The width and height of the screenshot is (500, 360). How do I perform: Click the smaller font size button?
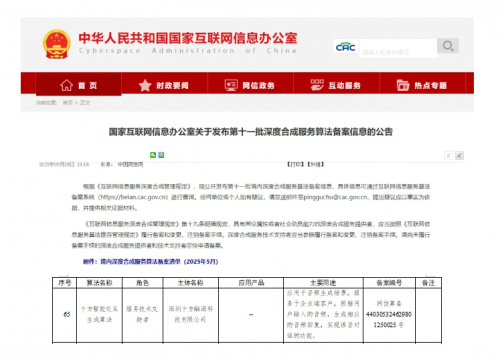tap(449, 155)
